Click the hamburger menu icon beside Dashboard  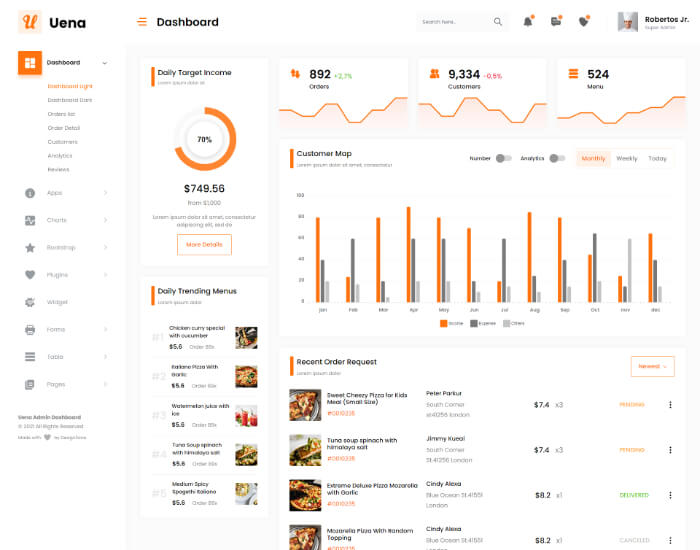[142, 22]
